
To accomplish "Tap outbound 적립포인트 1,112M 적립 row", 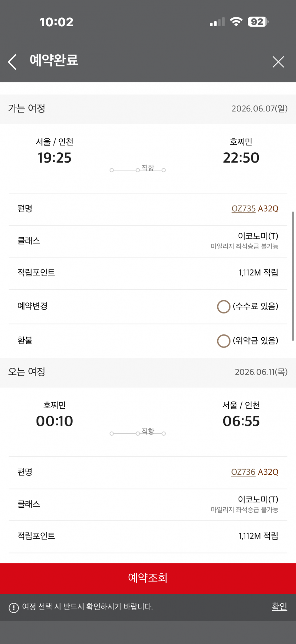I will click(x=148, y=273).
